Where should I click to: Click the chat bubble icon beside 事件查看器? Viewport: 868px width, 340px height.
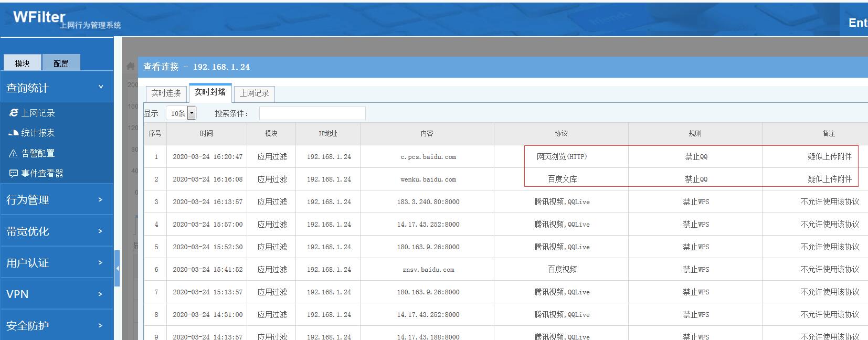(x=14, y=173)
